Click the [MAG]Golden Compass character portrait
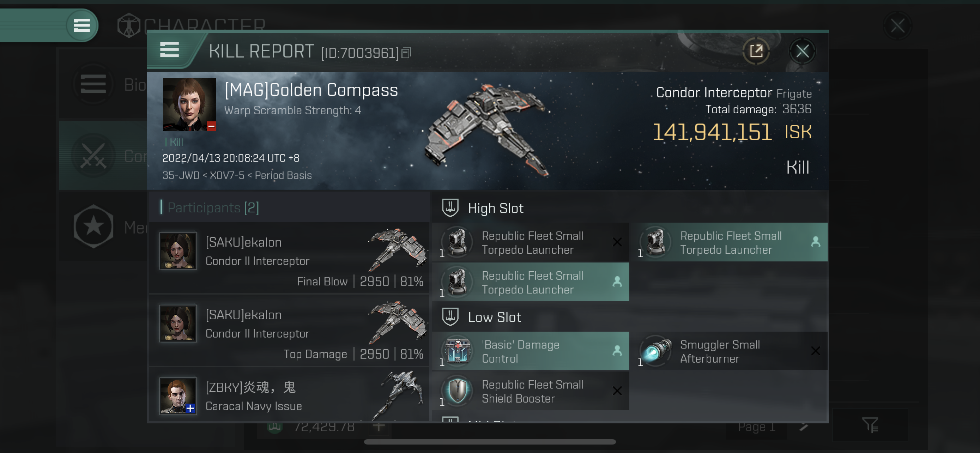The image size is (980, 453). click(x=189, y=104)
